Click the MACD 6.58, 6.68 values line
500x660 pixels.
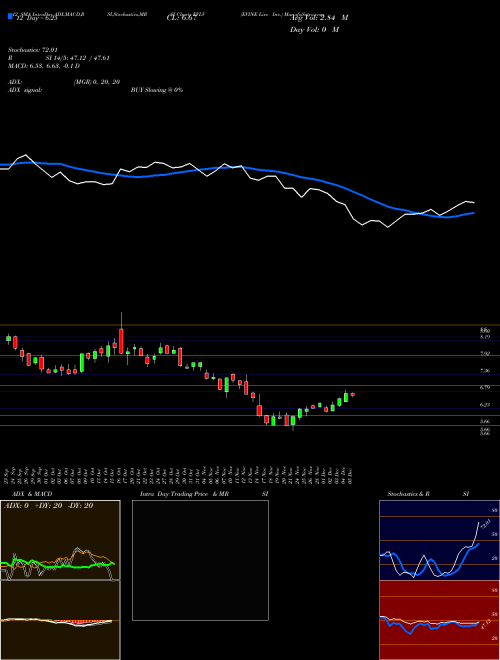click(x=44, y=66)
